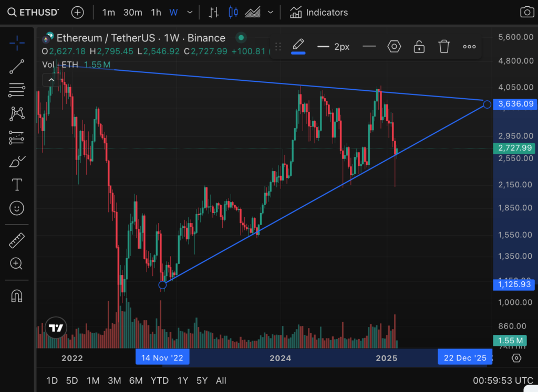Show All available chart history
Image resolution: width=538 pixels, height=392 pixels.
coord(221,380)
